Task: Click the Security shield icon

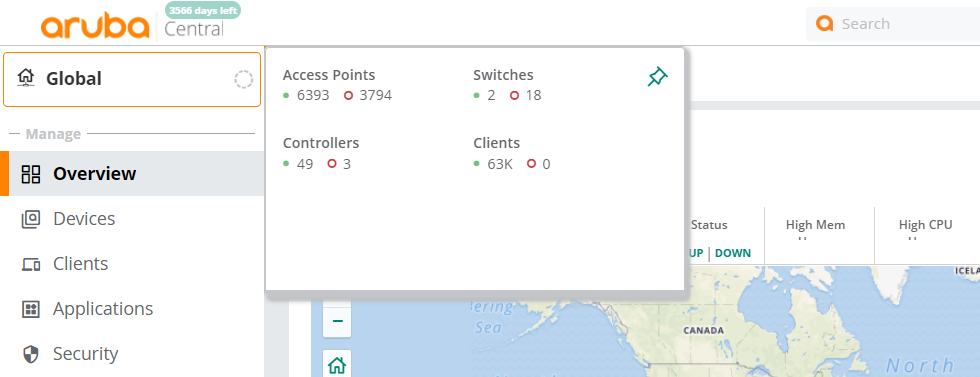Action: [31, 354]
